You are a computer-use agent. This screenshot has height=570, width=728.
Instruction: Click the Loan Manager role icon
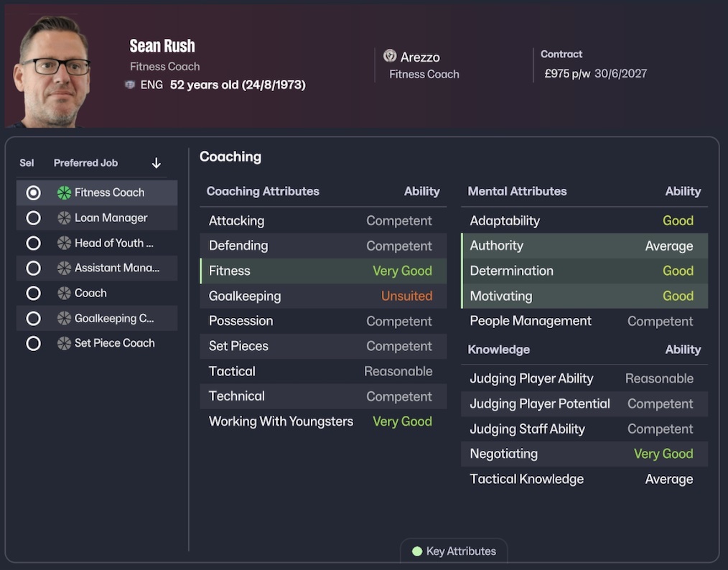tap(65, 218)
